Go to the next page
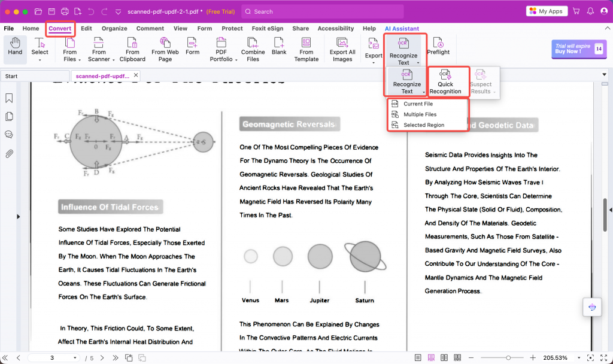 click(x=102, y=358)
